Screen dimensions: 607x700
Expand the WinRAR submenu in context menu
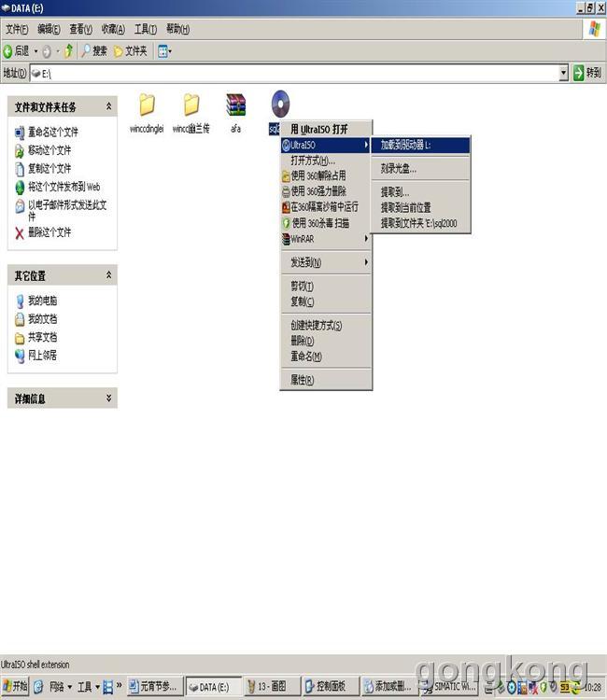pyautogui.click(x=325, y=239)
